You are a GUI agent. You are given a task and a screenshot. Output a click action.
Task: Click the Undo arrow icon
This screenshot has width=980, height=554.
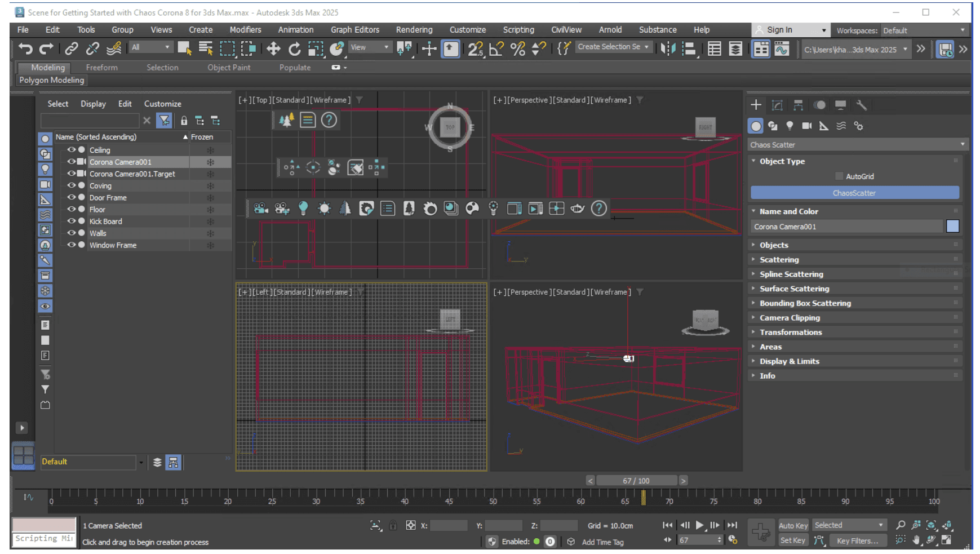point(25,49)
